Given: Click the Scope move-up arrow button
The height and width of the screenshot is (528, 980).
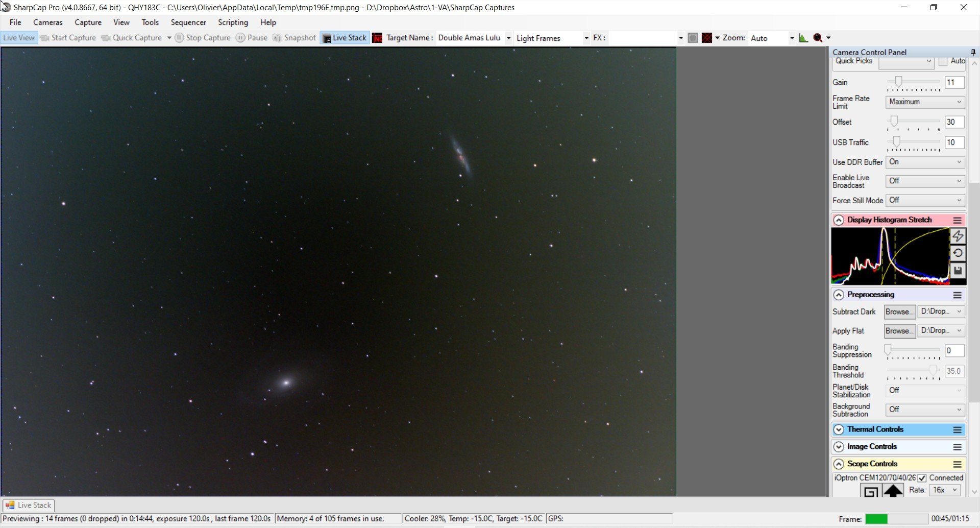Looking at the screenshot, I should tap(893, 491).
